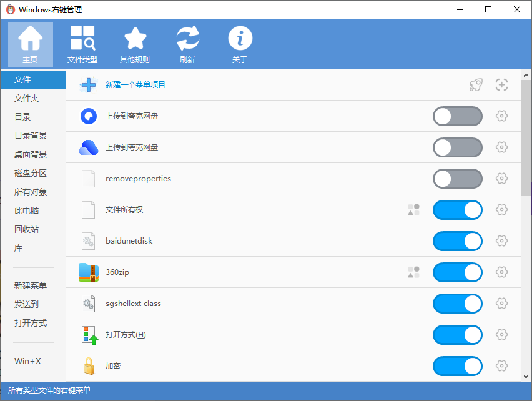Image resolution: width=532 pixels, height=401 pixels.
Task: Click the vertical scrollbar down arrow
Action: tap(526, 376)
